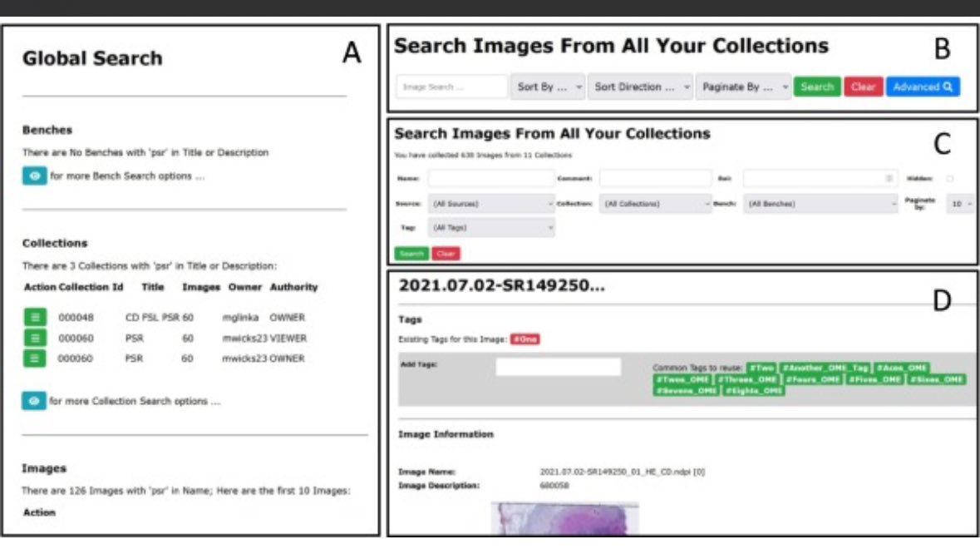Click the small green Search button under Tag dropdown
The image size is (980, 549).
tap(411, 253)
